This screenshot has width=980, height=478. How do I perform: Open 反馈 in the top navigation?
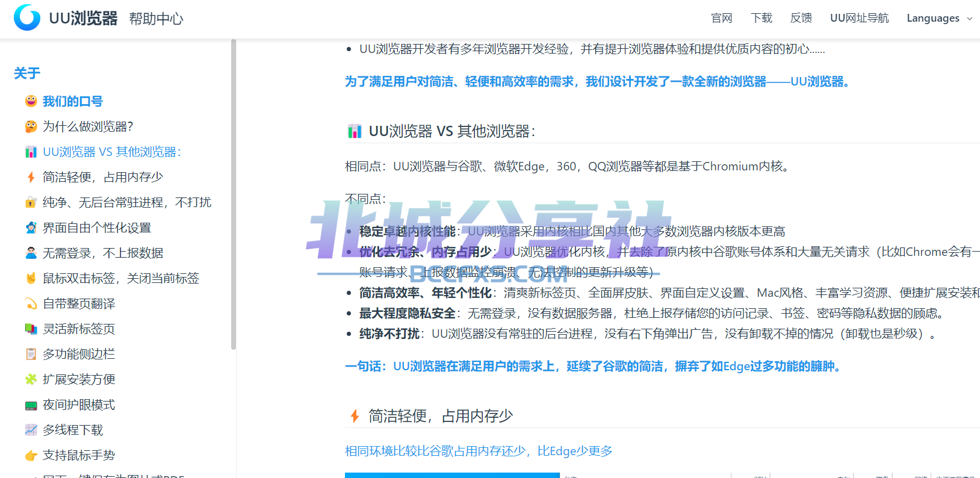pyautogui.click(x=801, y=18)
